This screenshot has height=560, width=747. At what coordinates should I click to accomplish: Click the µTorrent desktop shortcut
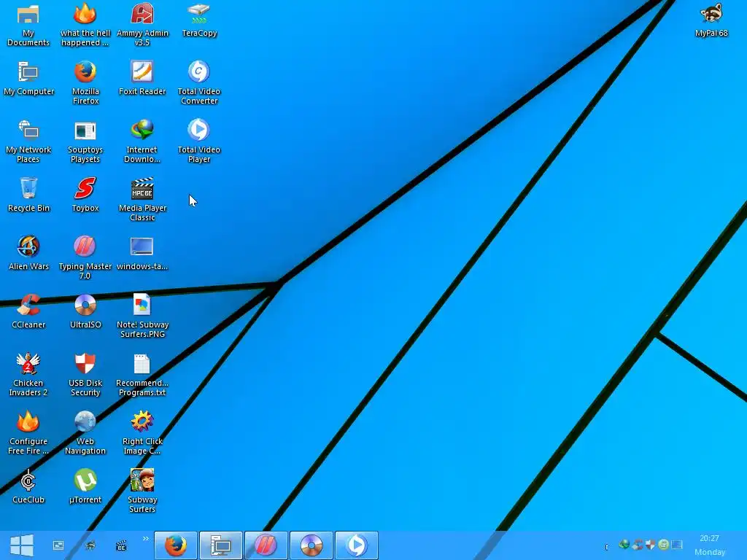[x=85, y=486]
